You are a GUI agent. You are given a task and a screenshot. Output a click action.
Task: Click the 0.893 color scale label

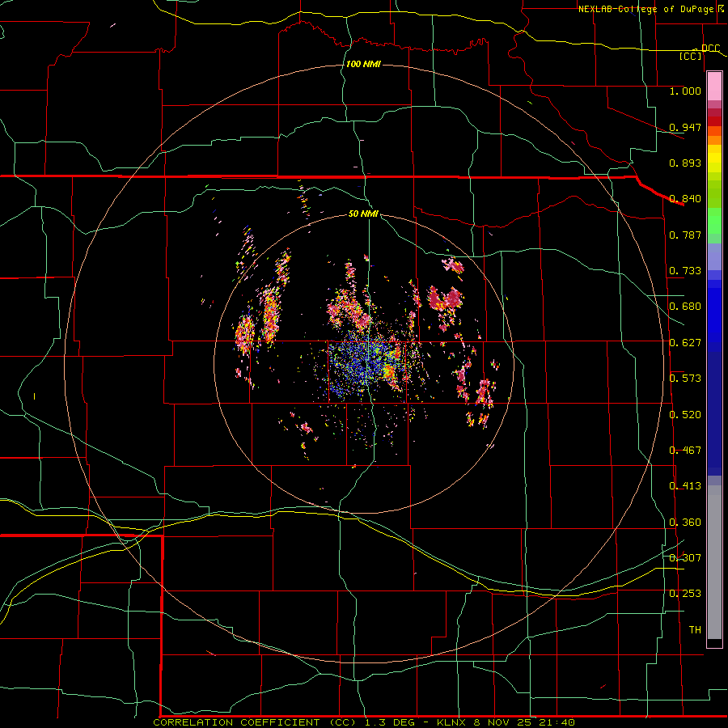(685, 163)
